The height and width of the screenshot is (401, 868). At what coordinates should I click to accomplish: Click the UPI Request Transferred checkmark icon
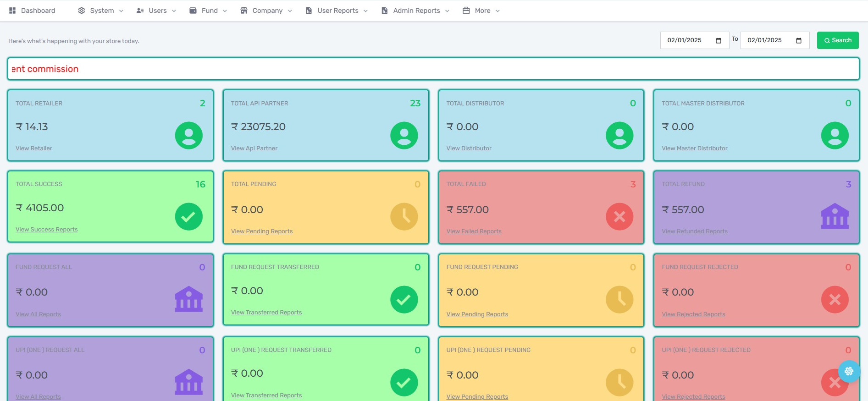click(404, 382)
